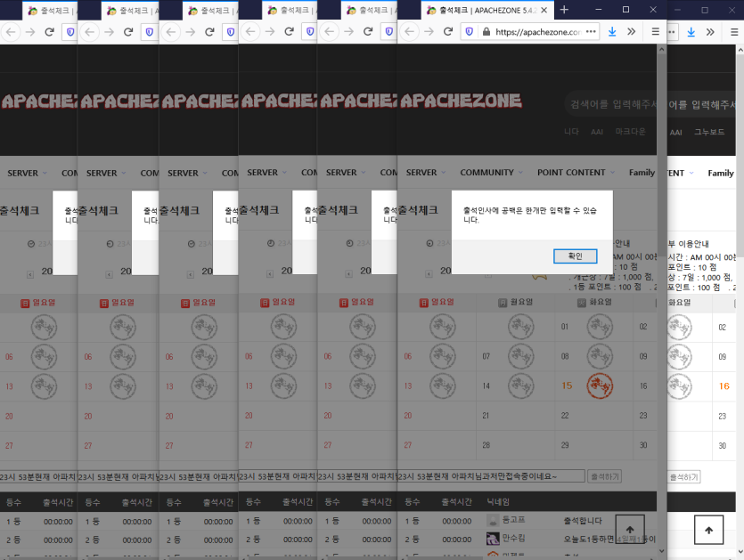Expand the COMMUNITY menu arrow in the front window

point(520,173)
